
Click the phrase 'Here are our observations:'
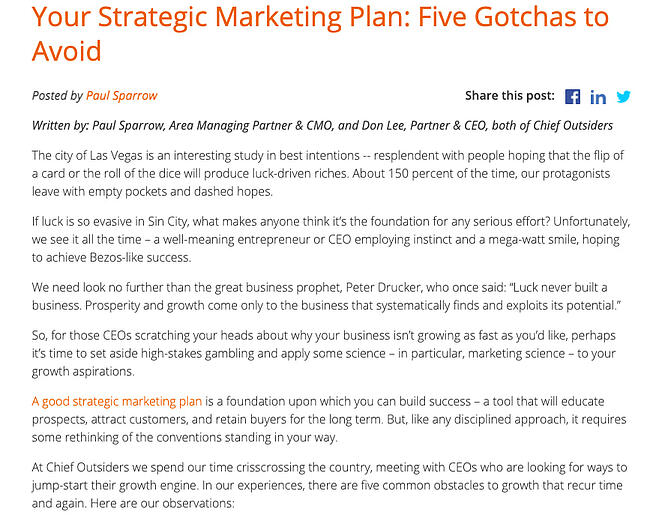tap(162, 503)
